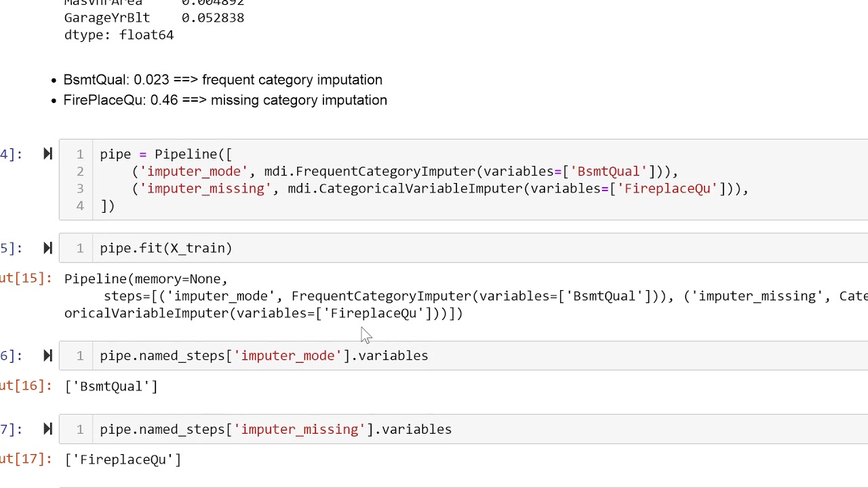868x488 pixels.
Task: Click the dtype: float64 output line
Action: point(119,35)
